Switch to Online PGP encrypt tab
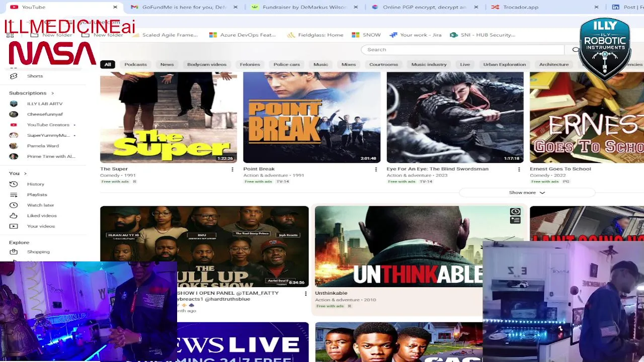 420,7
